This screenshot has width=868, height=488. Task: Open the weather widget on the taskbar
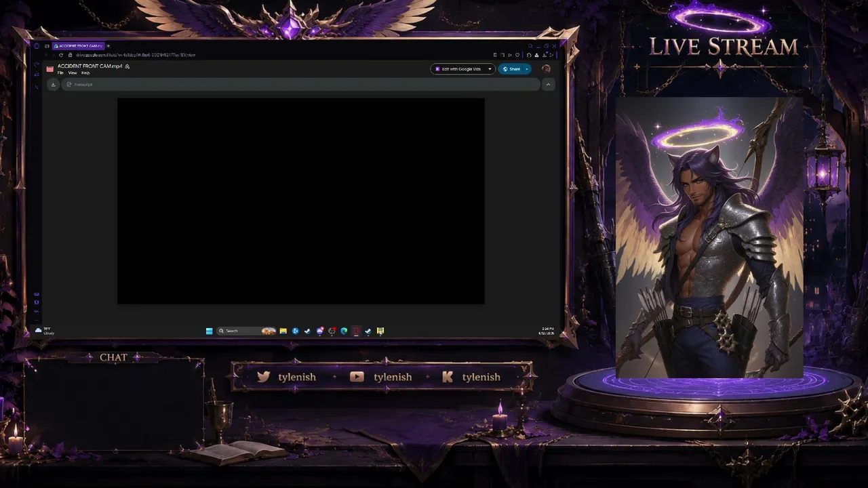[45, 331]
